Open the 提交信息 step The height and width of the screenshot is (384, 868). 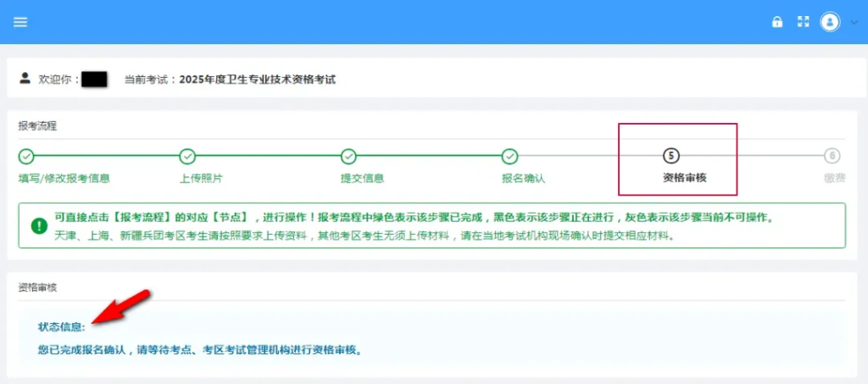(x=363, y=179)
